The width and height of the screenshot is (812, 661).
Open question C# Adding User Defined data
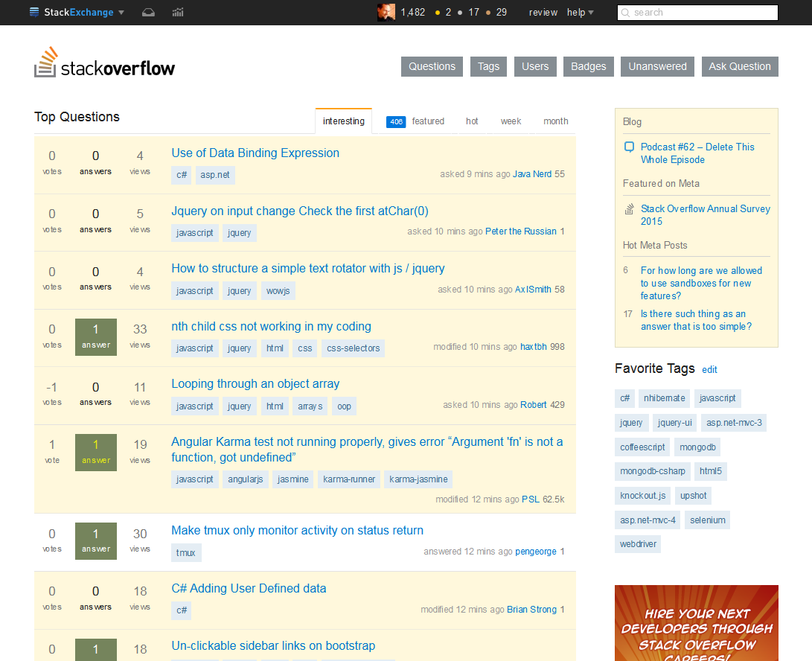point(249,589)
